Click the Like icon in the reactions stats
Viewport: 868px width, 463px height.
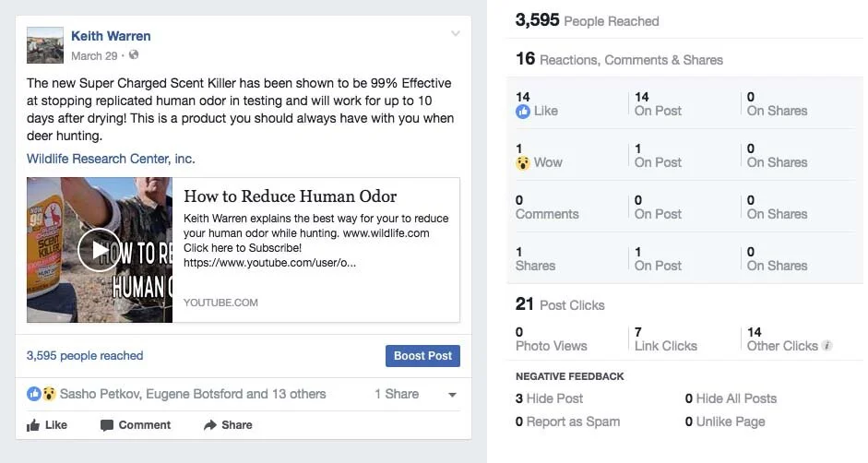coord(523,112)
